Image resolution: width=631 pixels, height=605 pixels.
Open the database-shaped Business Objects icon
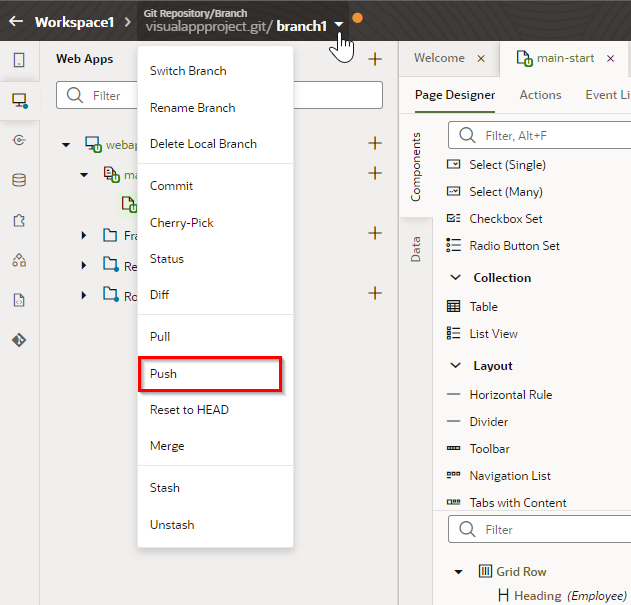[19, 180]
